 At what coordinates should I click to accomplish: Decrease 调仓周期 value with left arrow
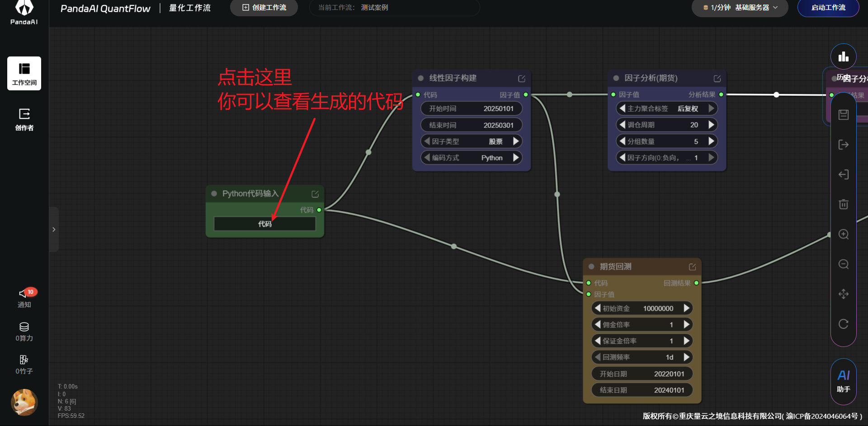point(623,124)
